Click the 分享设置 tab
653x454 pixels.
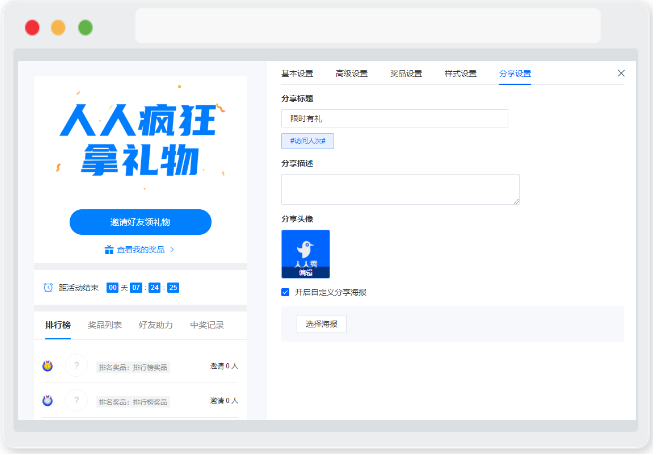[515, 74]
